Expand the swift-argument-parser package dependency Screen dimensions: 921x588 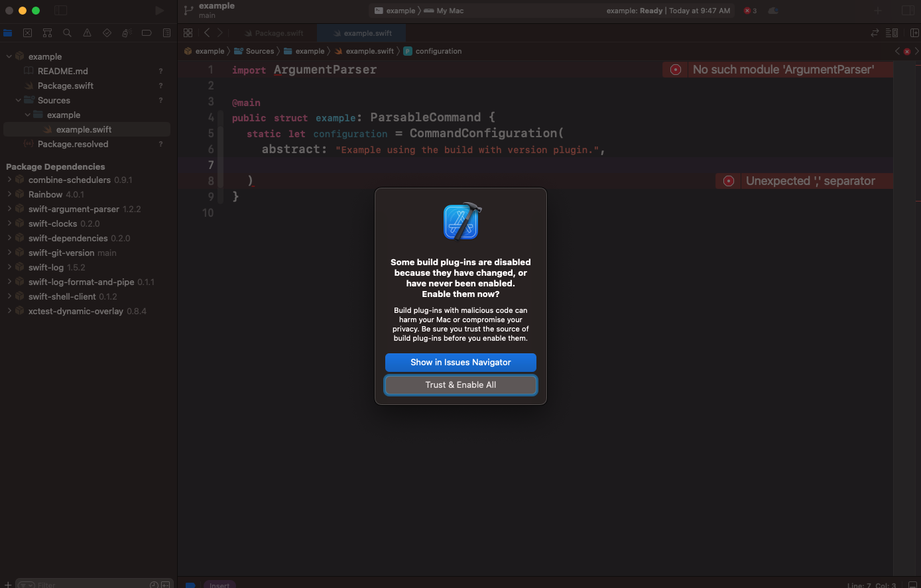click(9, 209)
